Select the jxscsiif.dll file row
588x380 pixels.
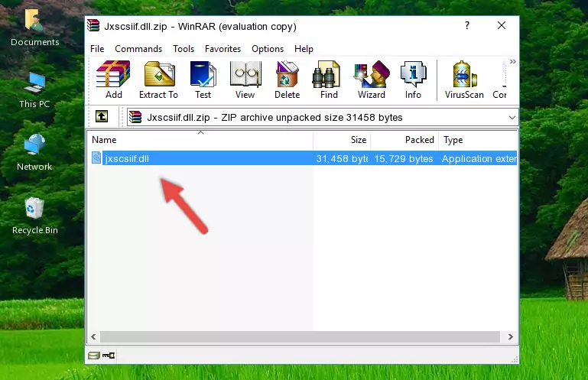(303, 158)
